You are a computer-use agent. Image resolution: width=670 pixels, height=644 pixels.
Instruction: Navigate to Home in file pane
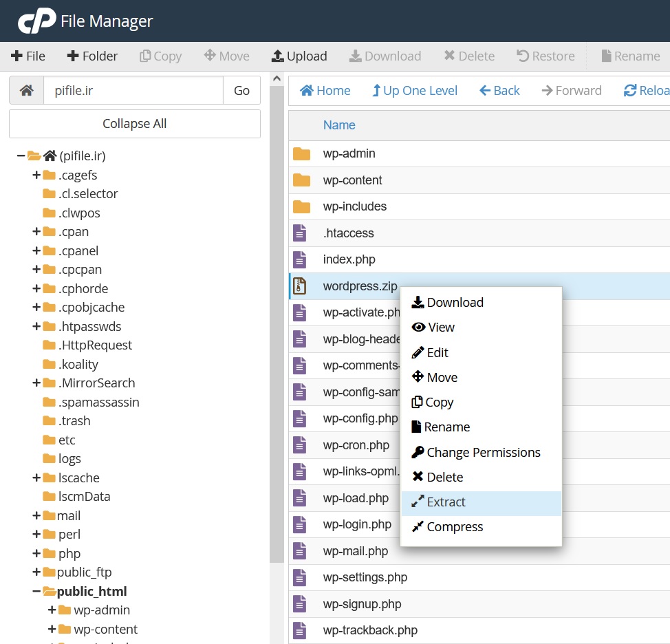(325, 91)
